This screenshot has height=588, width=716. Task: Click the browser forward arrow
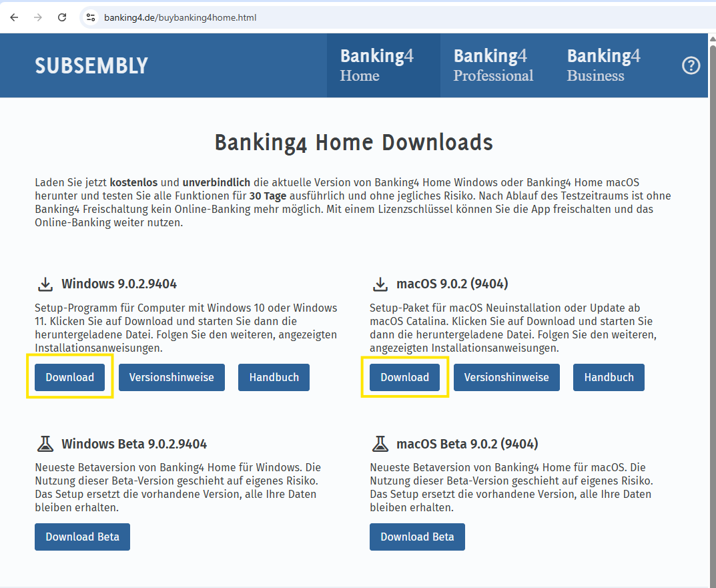click(38, 17)
